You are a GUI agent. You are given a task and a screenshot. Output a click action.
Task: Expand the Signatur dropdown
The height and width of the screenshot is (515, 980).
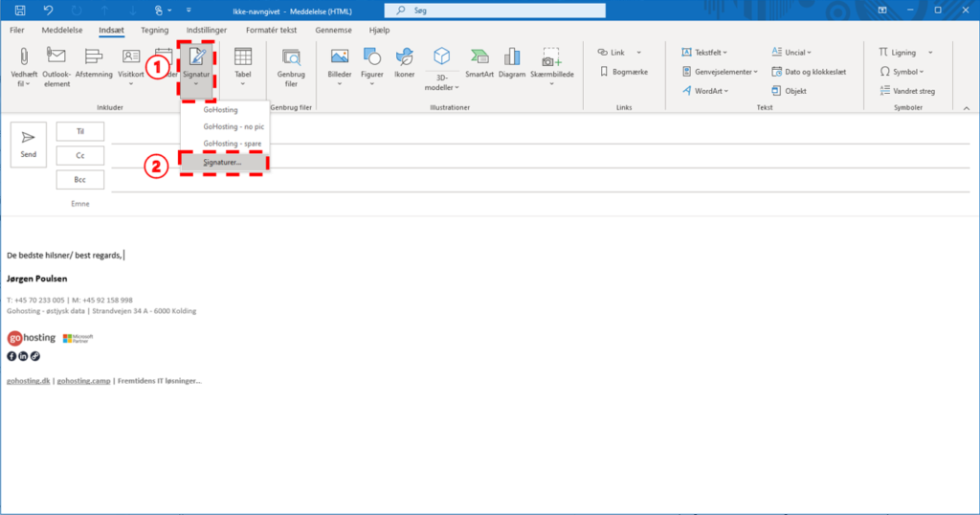pyautogui.click(x=196, y=84)
